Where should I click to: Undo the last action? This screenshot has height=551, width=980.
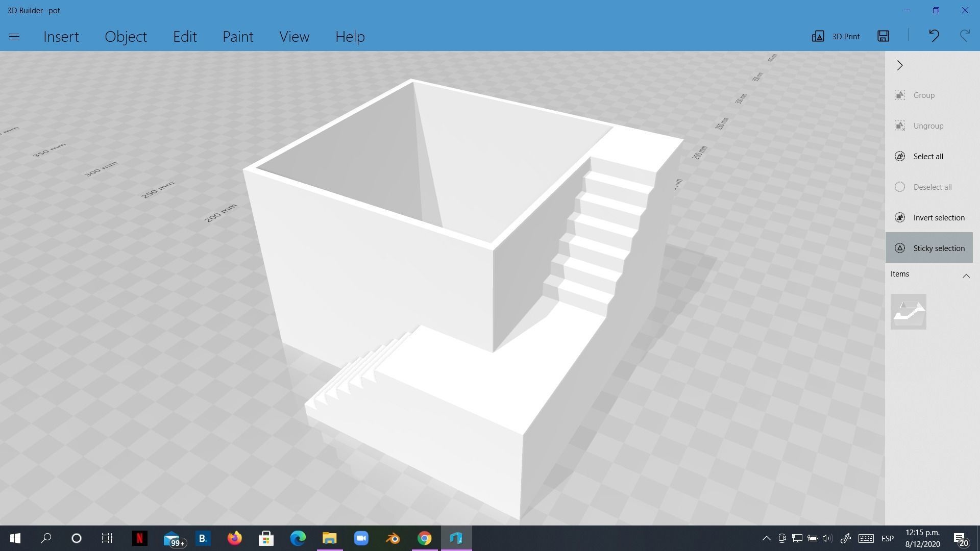tap(934, 36)
